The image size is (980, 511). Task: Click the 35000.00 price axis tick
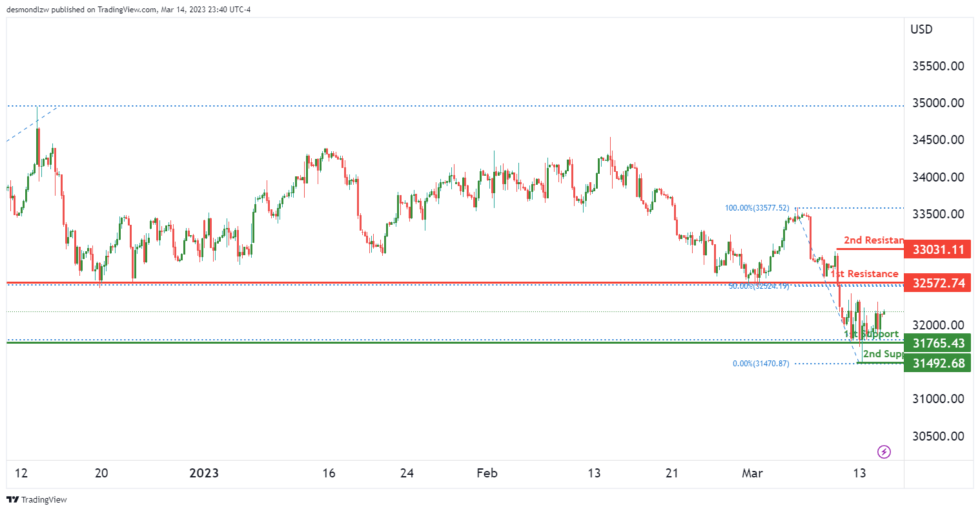point(938,103)
